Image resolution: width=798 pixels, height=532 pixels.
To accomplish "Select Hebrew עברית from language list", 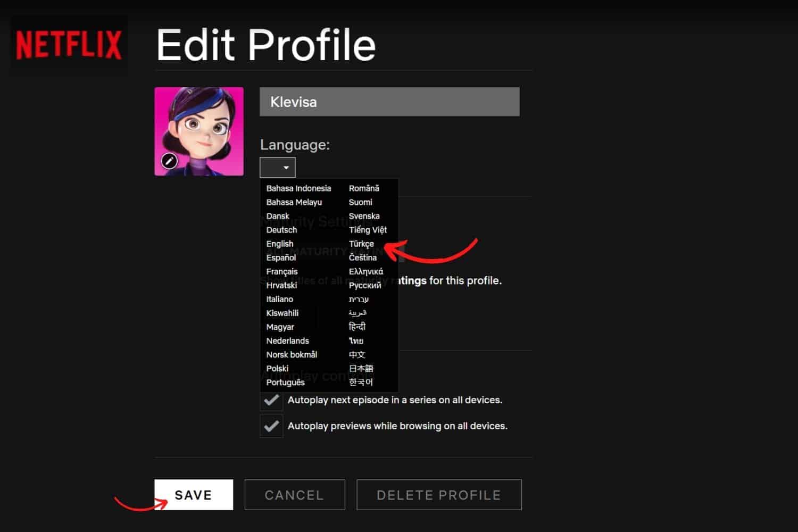I will (x=359, y=299).
